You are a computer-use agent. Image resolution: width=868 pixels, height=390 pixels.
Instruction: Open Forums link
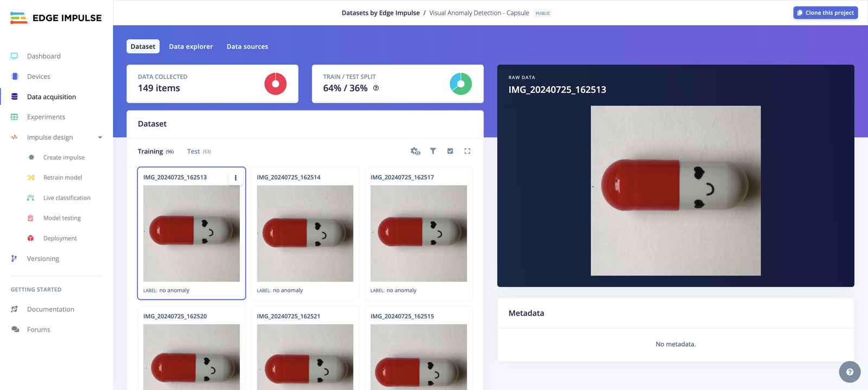click(x=39, y=329)
